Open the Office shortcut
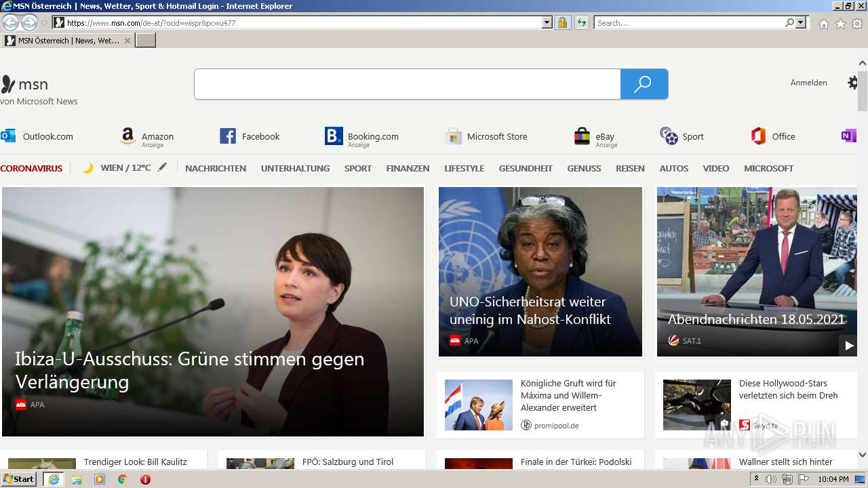 (x=773, y=136)
